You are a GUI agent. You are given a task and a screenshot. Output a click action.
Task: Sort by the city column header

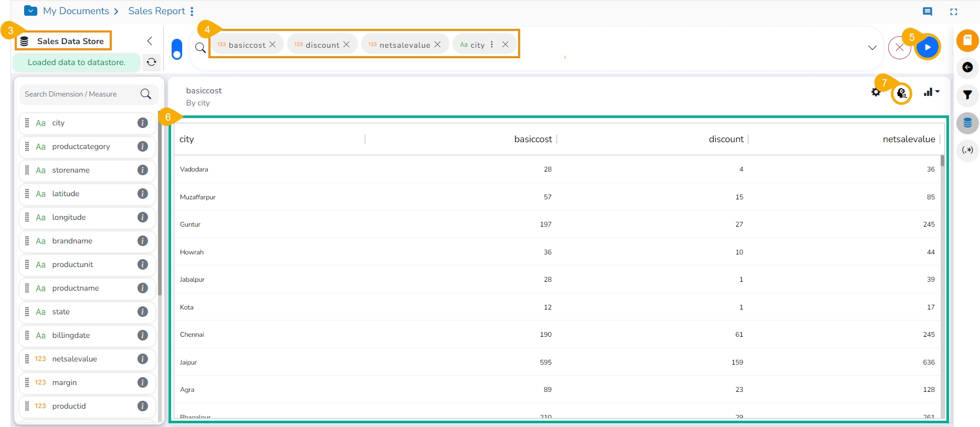[x=186, y=139]
